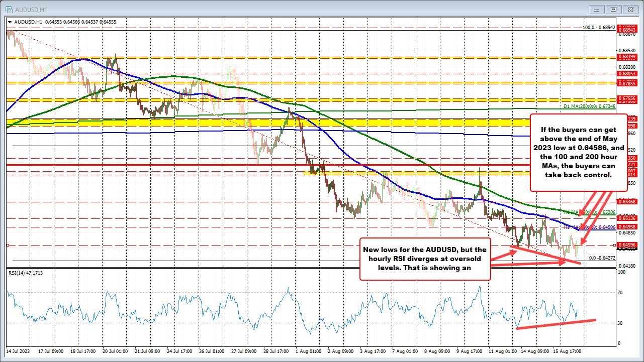Screen dimensions: 644x362
Task: Click the RSI divergence text callout
Action: (x=425, y=259)
